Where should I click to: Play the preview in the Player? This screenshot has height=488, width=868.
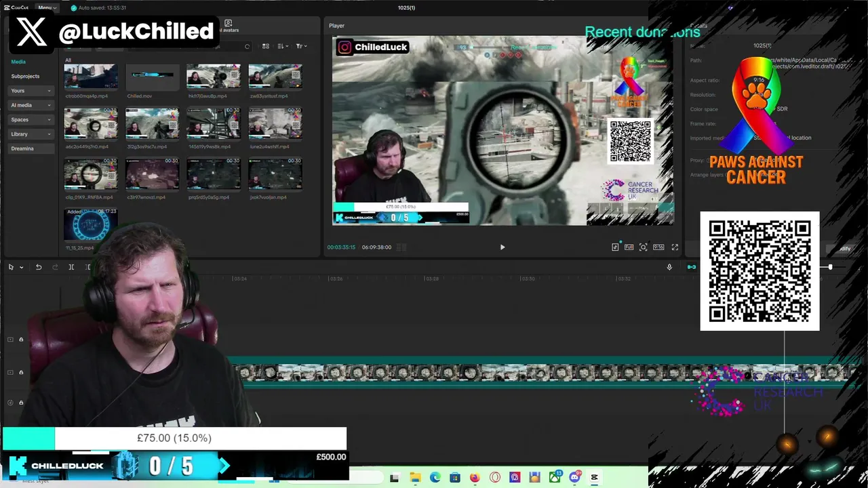click(502, 247)
